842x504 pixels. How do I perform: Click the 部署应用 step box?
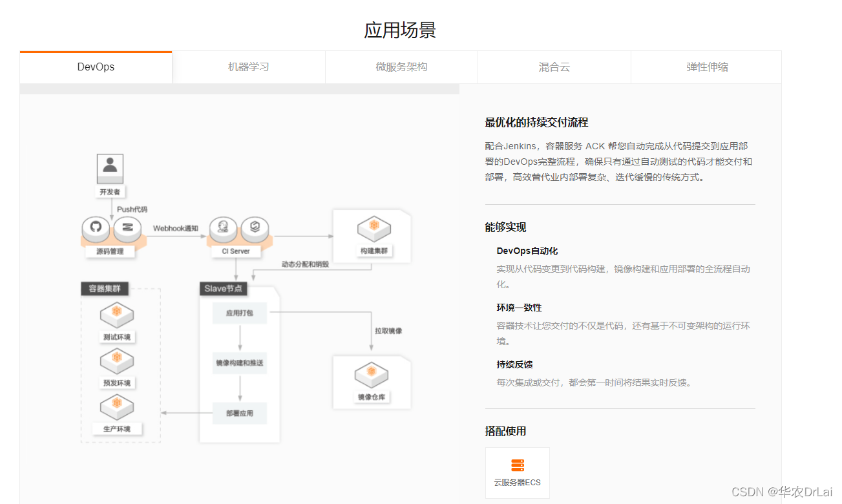click(240, 414)
